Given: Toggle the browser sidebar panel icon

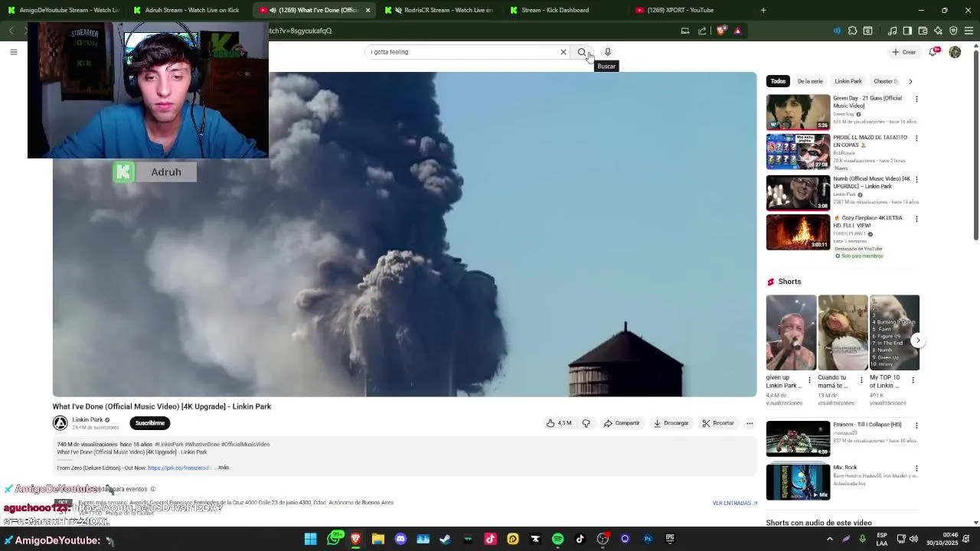Looking at the screenshot, I should (x=907, y=31).
